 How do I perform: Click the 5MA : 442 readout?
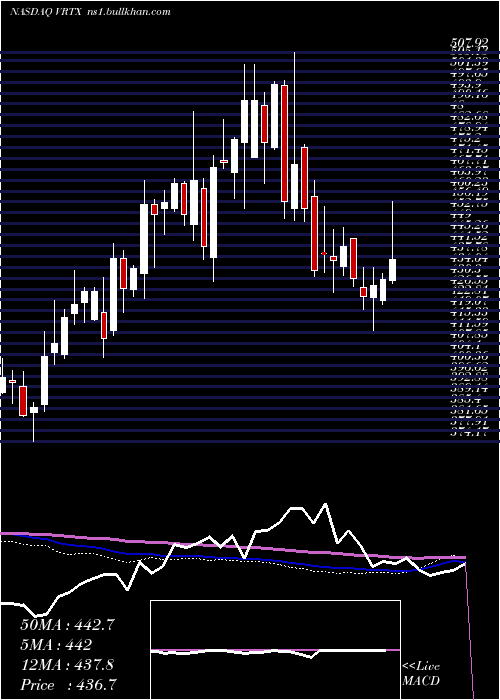56,645
